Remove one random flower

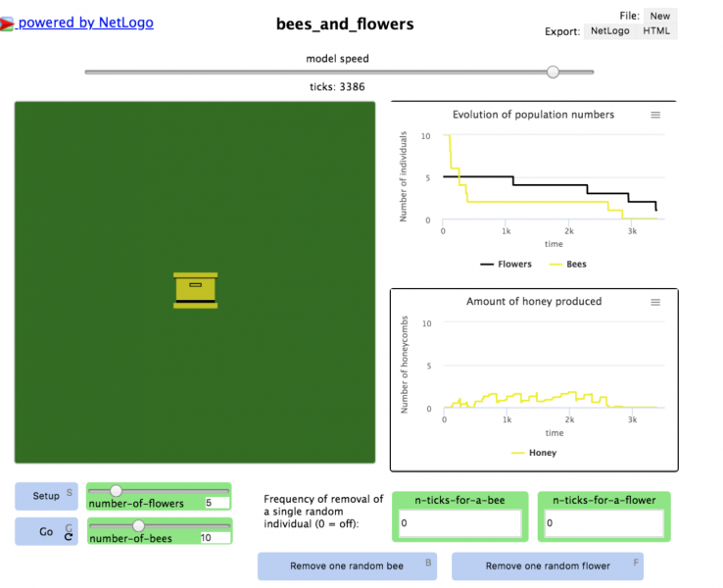click(x=547, y=565)
